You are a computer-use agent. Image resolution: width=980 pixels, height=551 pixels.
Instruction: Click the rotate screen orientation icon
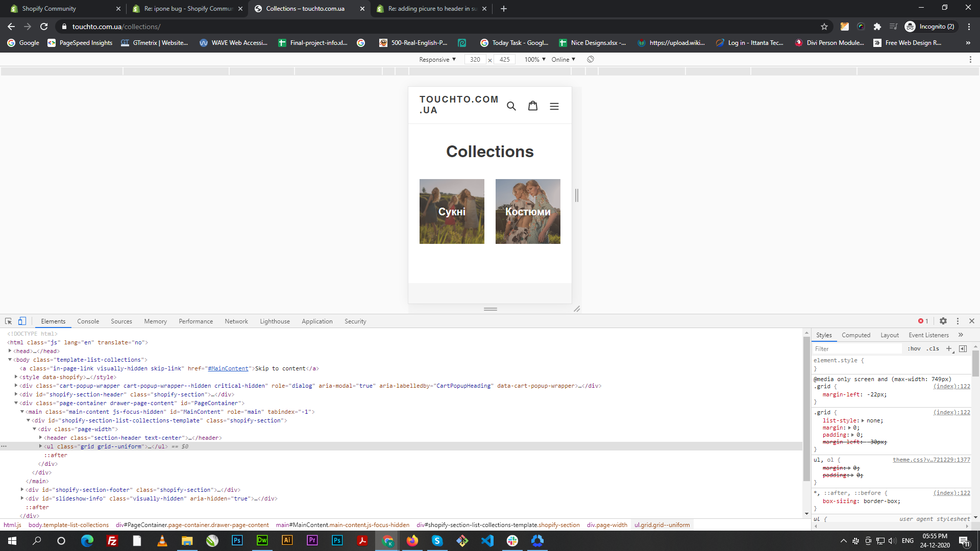click(591, 59)
